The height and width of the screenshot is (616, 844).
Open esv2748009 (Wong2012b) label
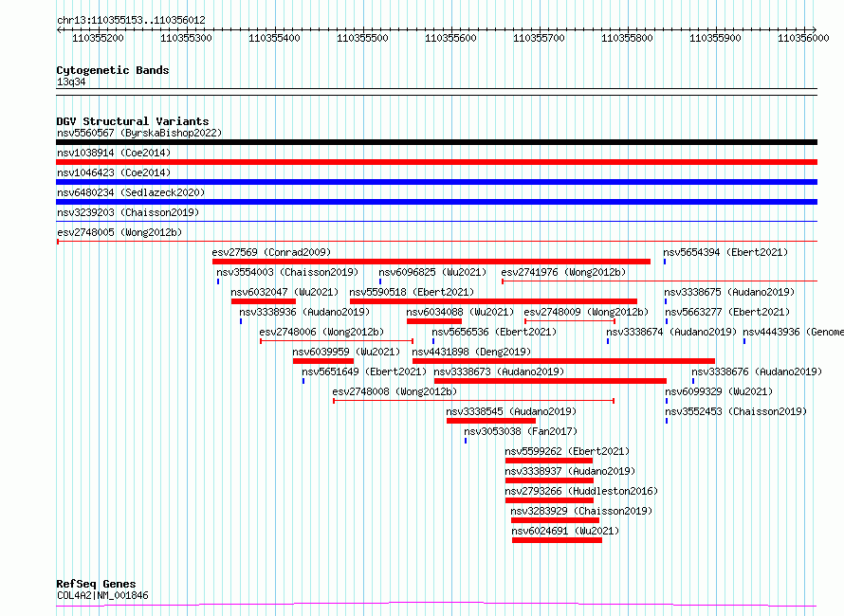tap(586, 312)
